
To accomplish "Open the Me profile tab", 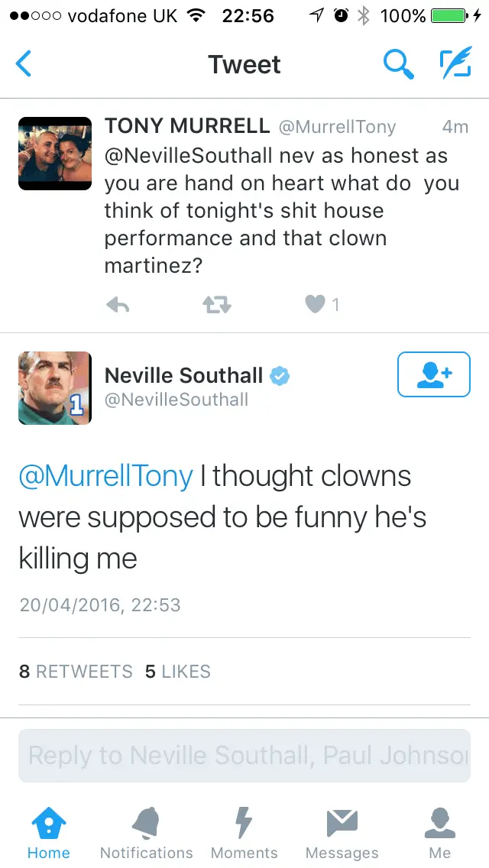I will (x=439, y=833).
